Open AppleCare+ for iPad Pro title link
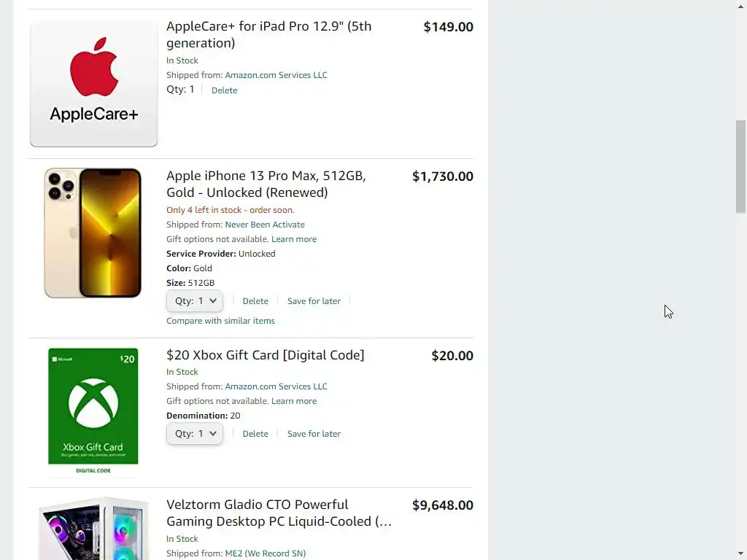747x560 pixels. click(268, 35)
